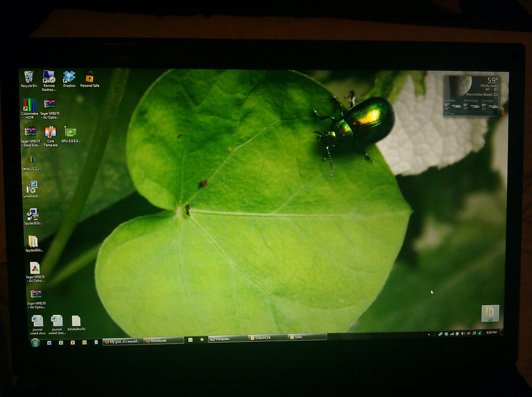Switch to the 'My god...it's beautif...' Firefox window
The image size is (532, 397).
pos(123,342)
